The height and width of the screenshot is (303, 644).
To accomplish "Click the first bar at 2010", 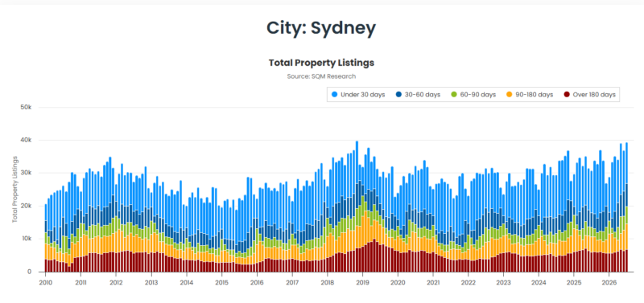I will 46,238.
